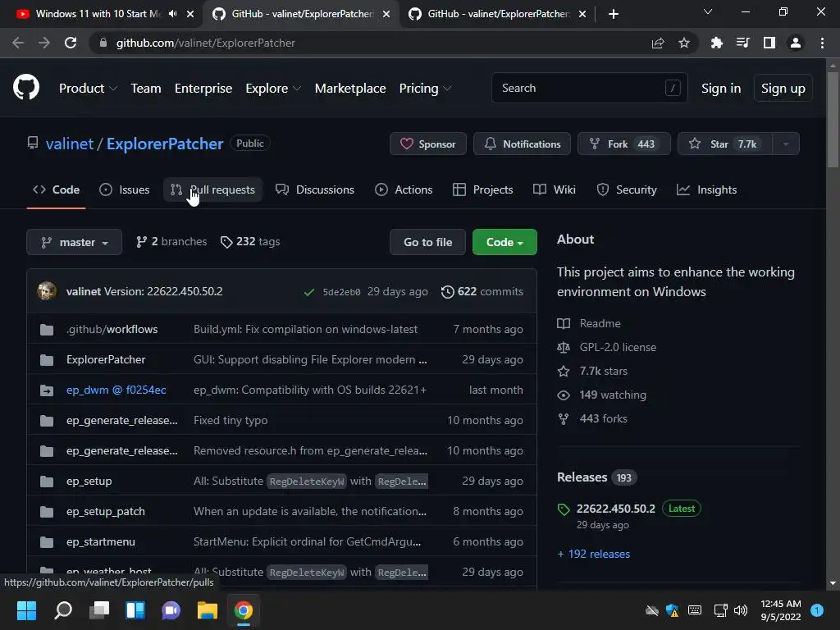This screenshot has height=630, width=840.
Task: Open File Explorer from the taskbar
Action: 208,610
